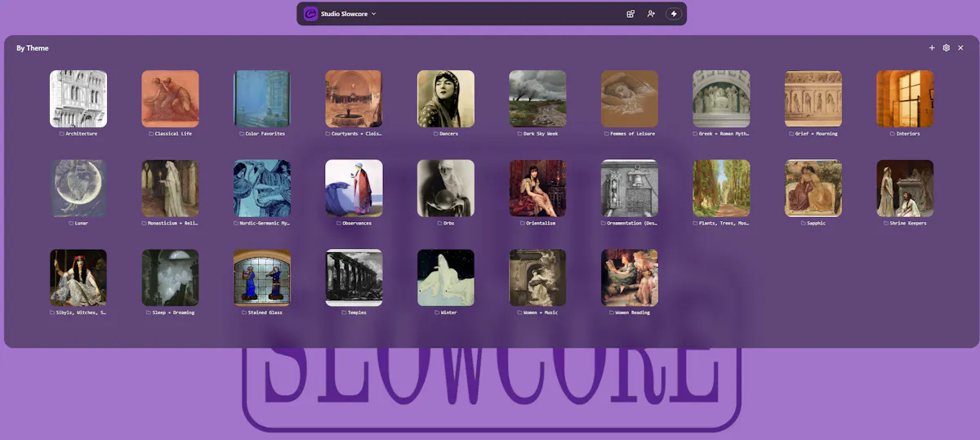Open By Theme panel settings gear
This screenshot has width=980, height=440.
[x=946, y=48]
